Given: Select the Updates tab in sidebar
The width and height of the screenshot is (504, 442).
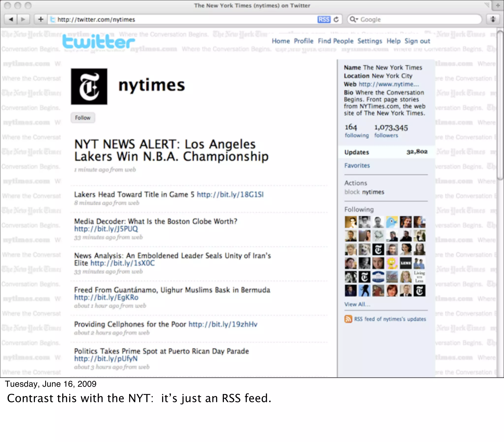Looking at the screenshot, I should (x=386, y=152).
